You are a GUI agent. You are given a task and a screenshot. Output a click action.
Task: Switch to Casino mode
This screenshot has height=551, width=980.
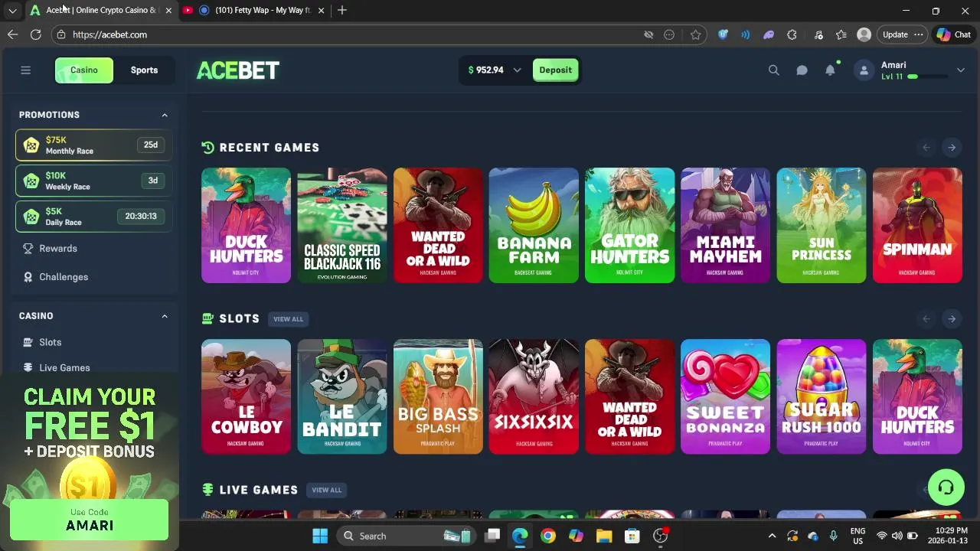point(84,70)
